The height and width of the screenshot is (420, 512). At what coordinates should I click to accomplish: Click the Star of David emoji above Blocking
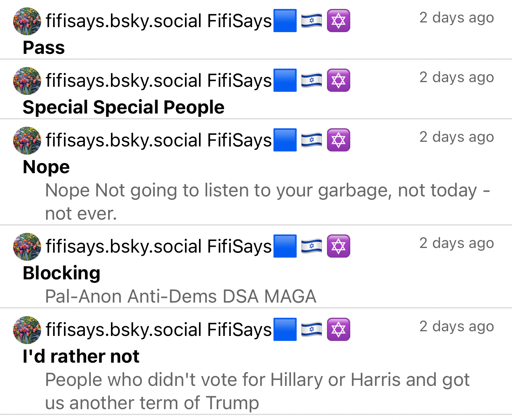coord(338,246)
